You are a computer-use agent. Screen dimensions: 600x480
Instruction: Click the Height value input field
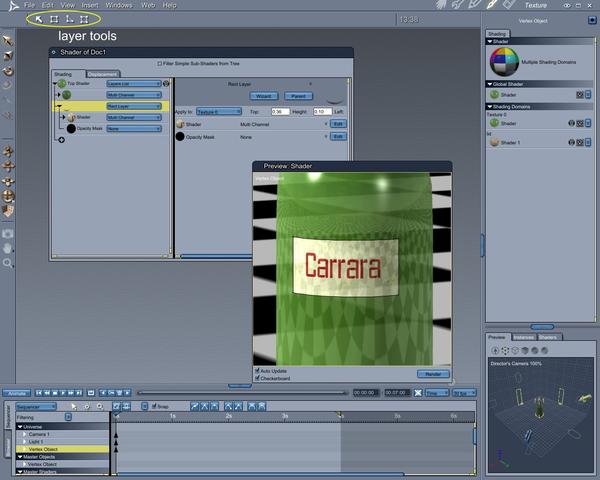(322, 112)
